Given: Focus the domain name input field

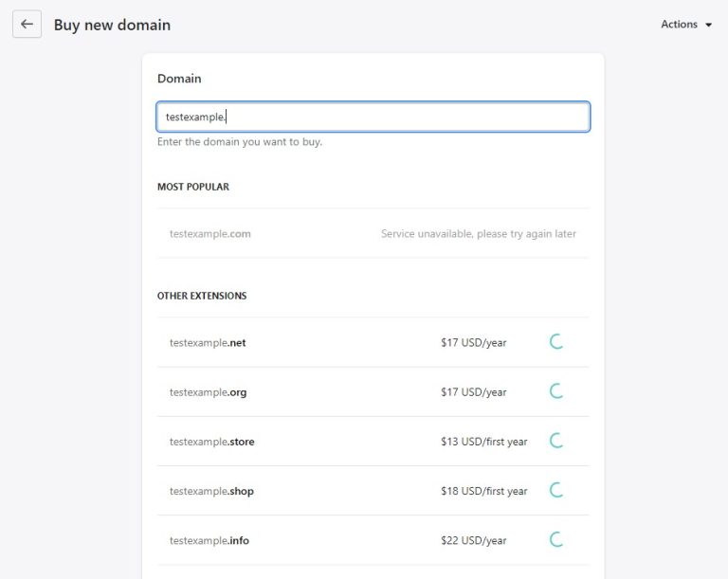Looking at the screenshot, I should 373,117.
